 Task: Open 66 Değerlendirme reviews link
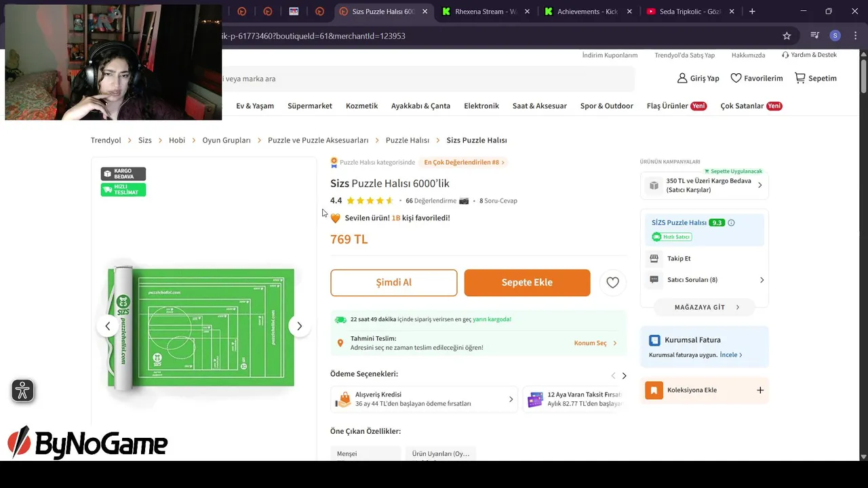tap(431, 201)
